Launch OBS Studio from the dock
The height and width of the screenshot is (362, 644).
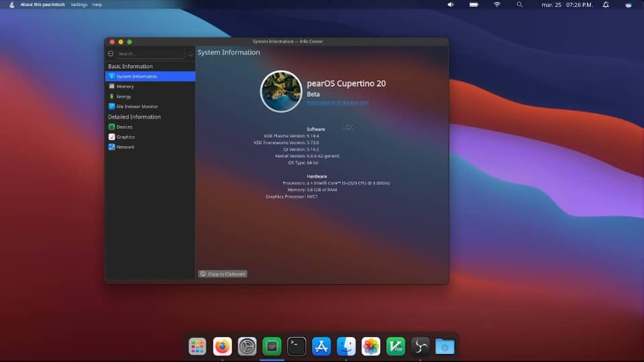point(420,347)
